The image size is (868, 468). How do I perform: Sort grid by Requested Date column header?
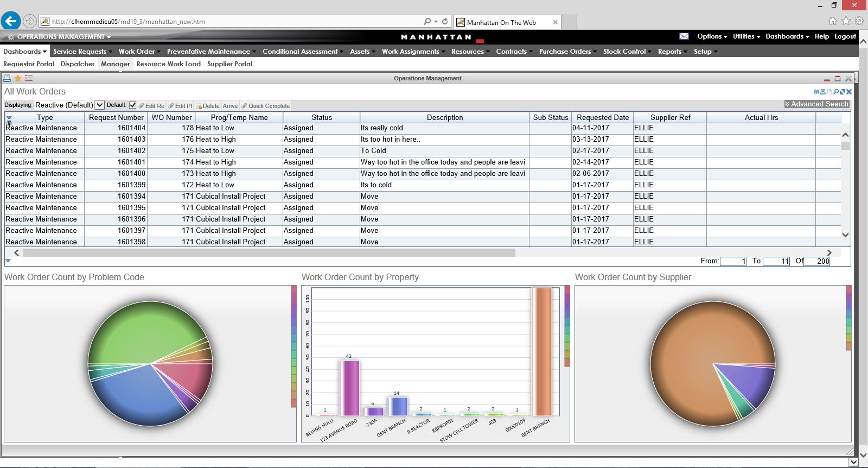(602, 117)
